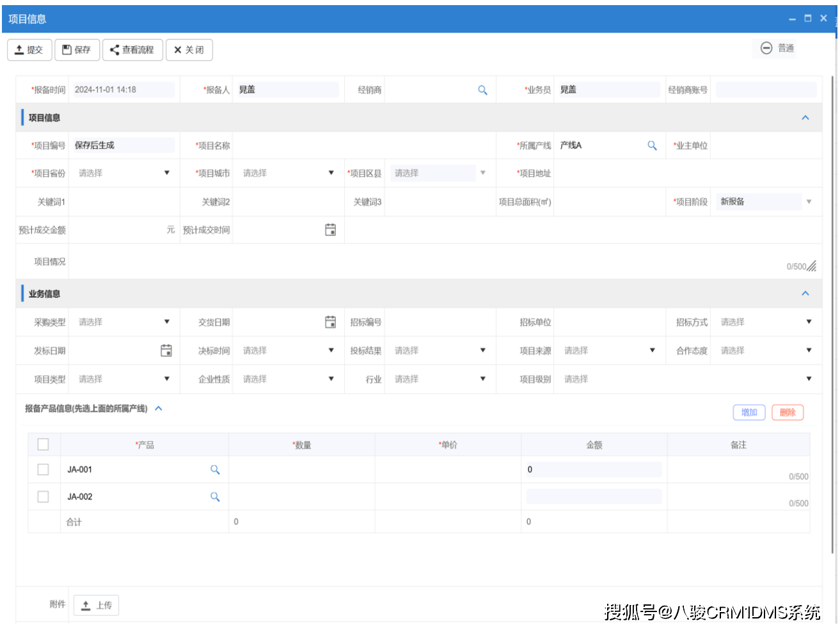Collapse the 项目信息 section
The width and height of the screenshot is (840, 630).
(805, 118)
